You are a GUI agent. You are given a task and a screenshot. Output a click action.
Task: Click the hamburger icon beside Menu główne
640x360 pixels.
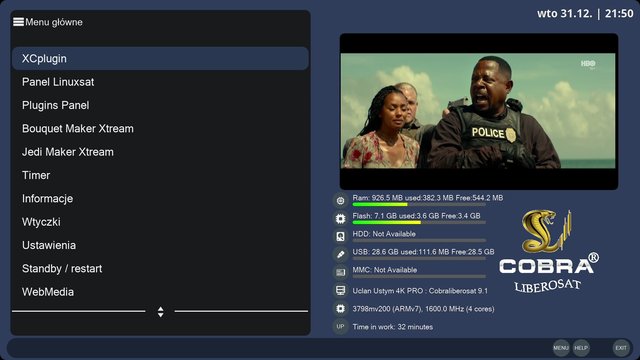[x=18, y=22]
